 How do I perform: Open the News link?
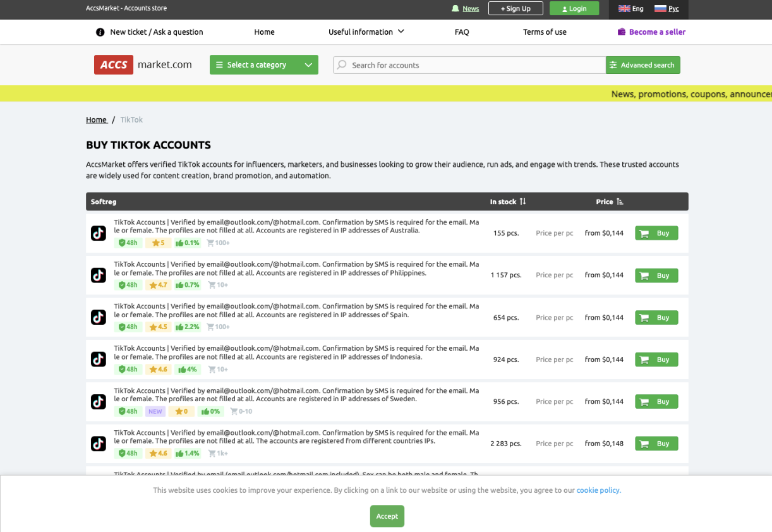point(471,9)
